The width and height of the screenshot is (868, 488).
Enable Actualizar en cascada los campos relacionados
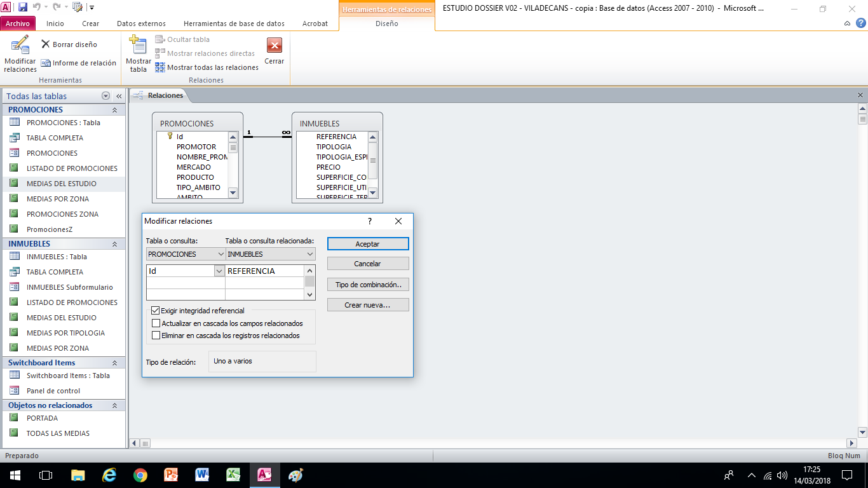(x=156, y=323)
